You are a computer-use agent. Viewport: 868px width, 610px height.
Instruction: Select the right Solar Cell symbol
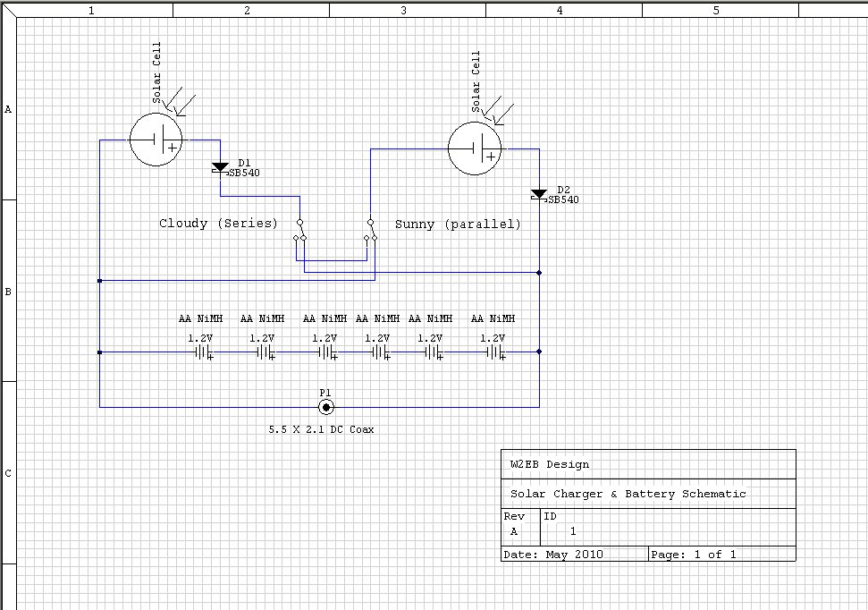[x=475, y=148]
